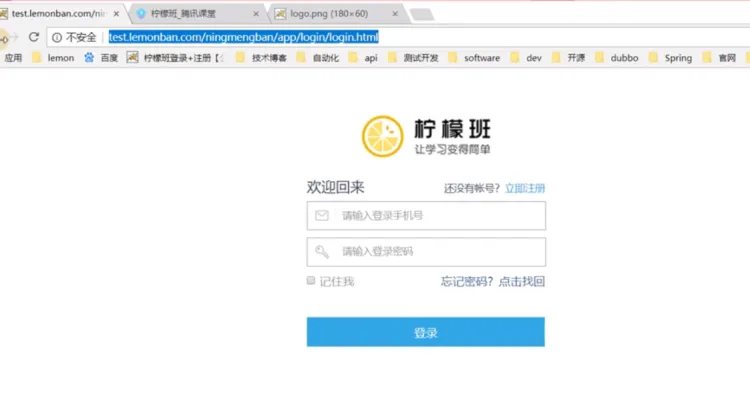Image resolution: width=750 pixels, height=412 pixels.
Task: Focus the phone number input field
Action: pyautogui.click(x=426, y=215)
